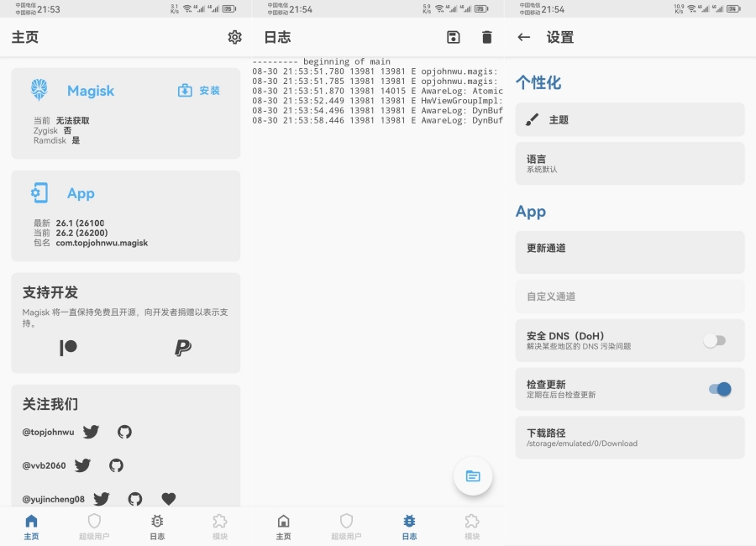756x546 pixels.
Task: Open the 下载路径 download path setting
Action: (630, 438)
